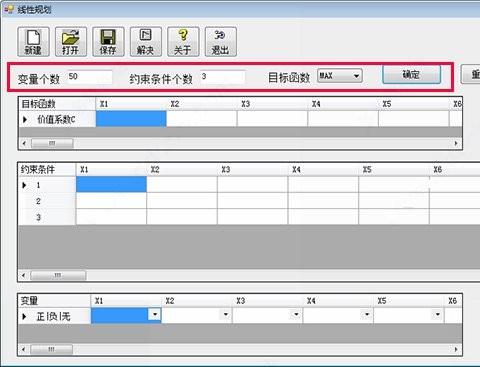Open the X3 正|负|无 sign dropdown
Image resolution: width=480 pixels, height=367 pixels.
(296, 314)
